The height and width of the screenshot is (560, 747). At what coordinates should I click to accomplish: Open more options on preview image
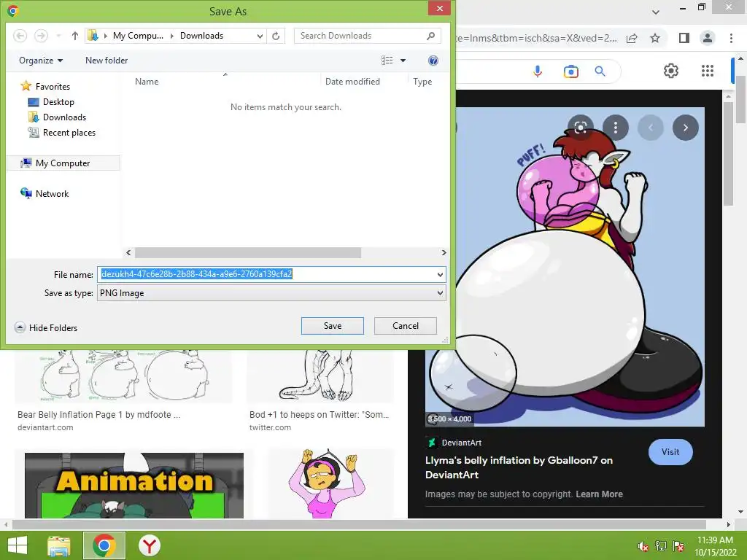pyautogui.click(x=616, y=127)
